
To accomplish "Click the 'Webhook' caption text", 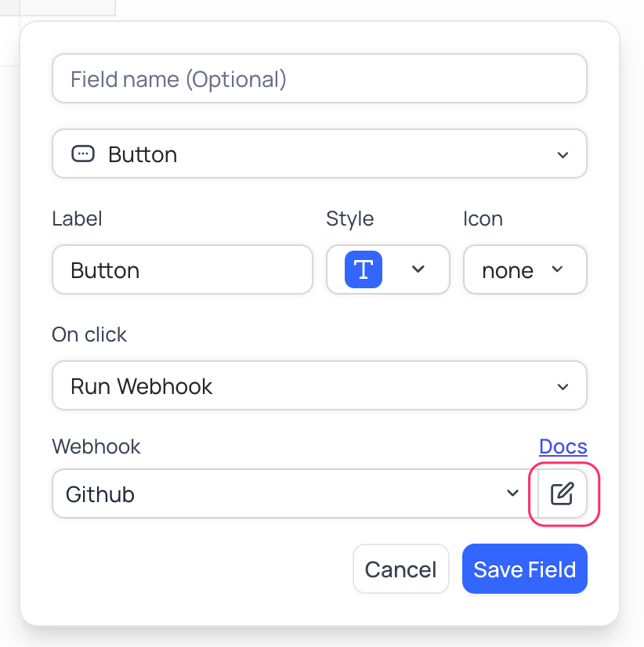I will pyautogui.click(x=96, y=446).
